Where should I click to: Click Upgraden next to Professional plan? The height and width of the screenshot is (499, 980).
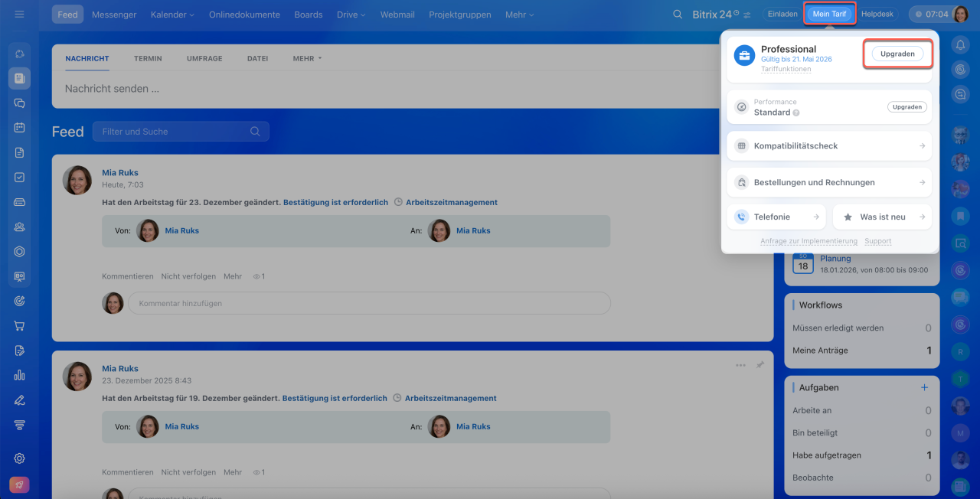click(897, 54)
